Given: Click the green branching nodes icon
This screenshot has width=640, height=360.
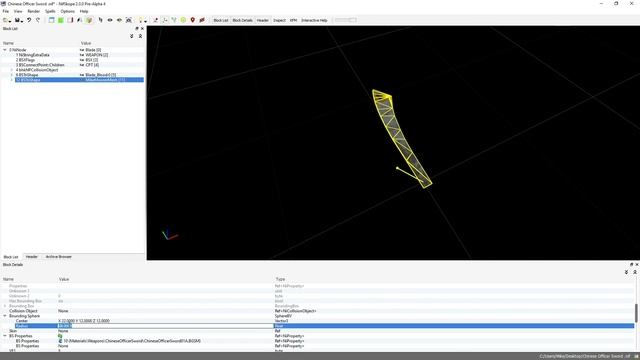Looking at the screenshot, I should click(174, 20).
